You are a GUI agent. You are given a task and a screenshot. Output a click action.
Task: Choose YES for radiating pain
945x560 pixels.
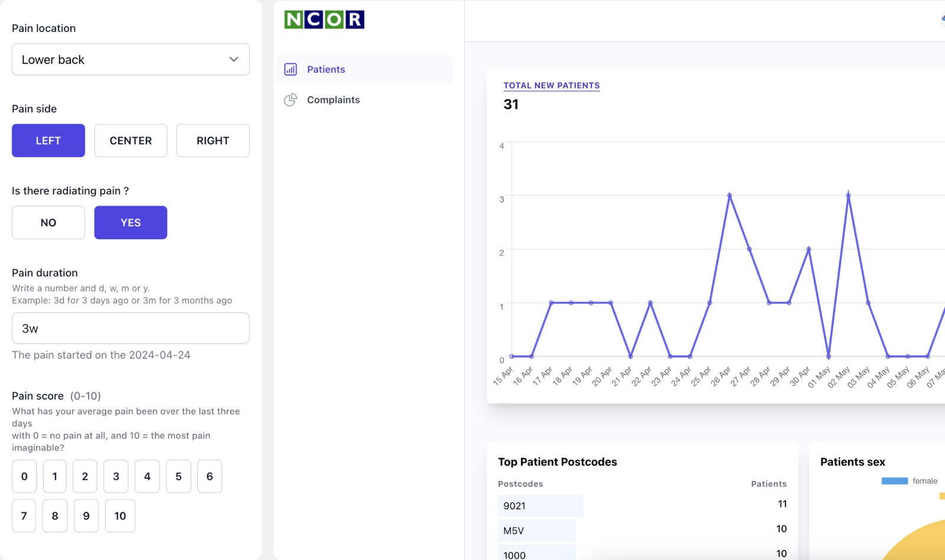point(131,223)
